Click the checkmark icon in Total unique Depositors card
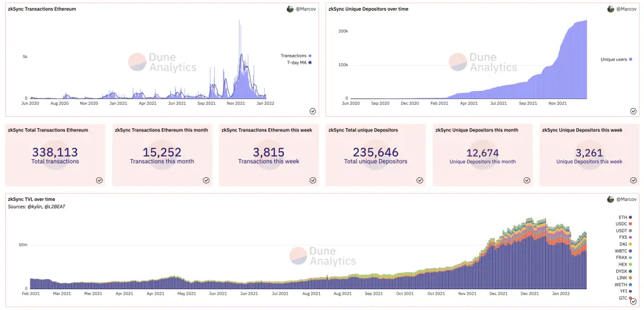The width and height of the screenshot is (644, 310). [420, 180]
